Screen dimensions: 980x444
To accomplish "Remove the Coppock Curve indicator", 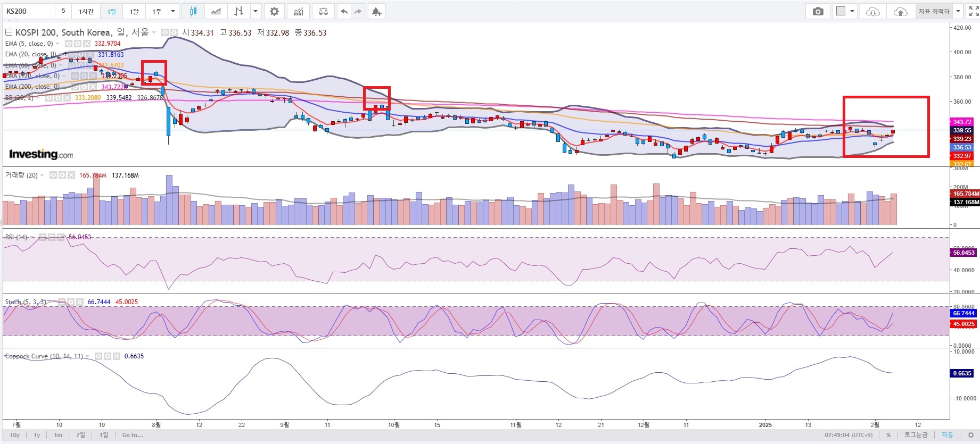I will coord(117,356).
